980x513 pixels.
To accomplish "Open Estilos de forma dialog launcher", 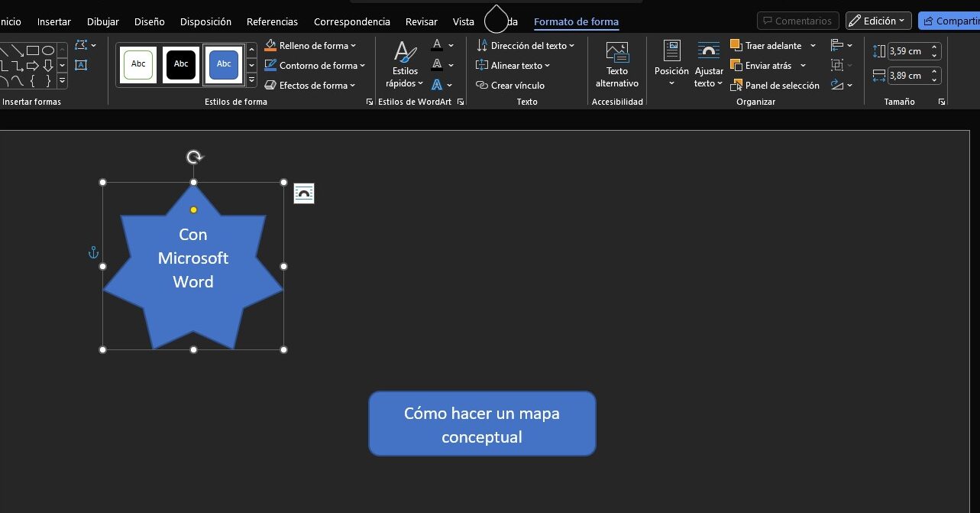I will [370, 102].
